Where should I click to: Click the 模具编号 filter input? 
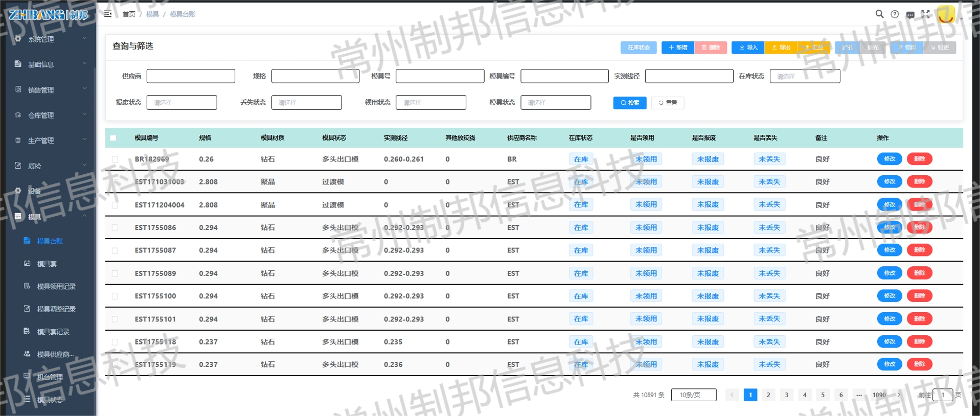564,76
